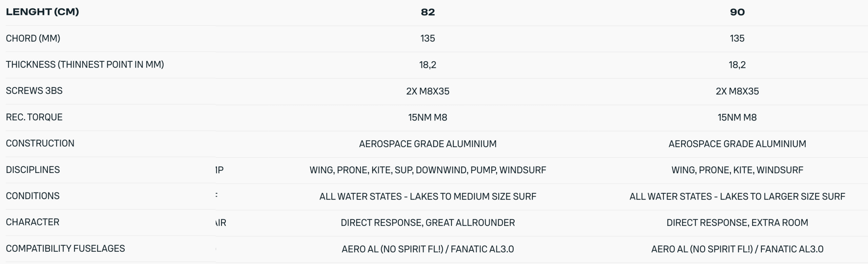Screen dimensions: 868x264
Task: Click the CHORD (MM) row label
Action: click(33, 38)
